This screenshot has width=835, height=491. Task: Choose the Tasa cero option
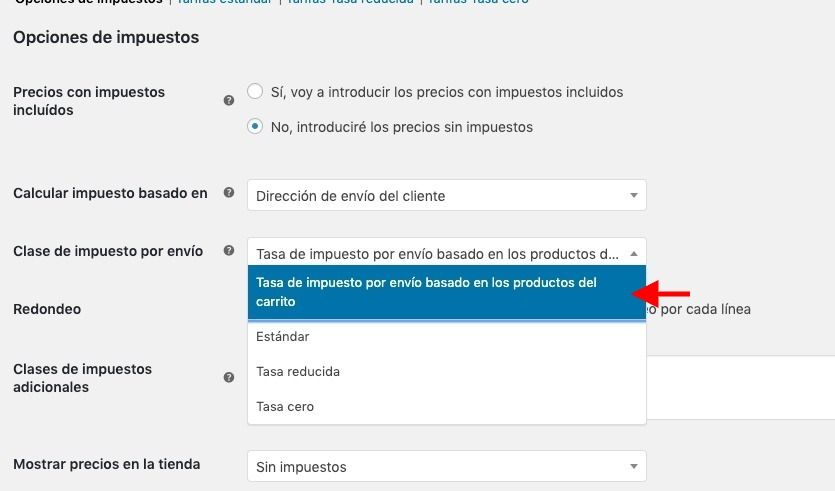click(x=447, y=407)
